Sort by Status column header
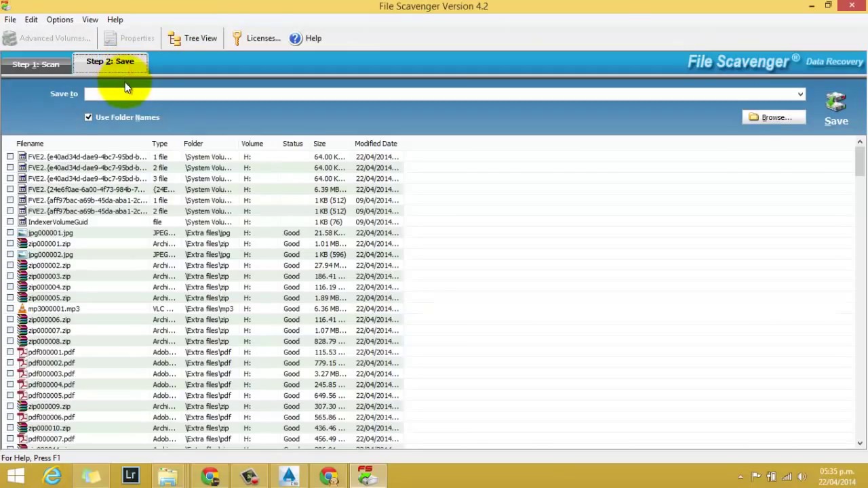 [x=293, y=144]
